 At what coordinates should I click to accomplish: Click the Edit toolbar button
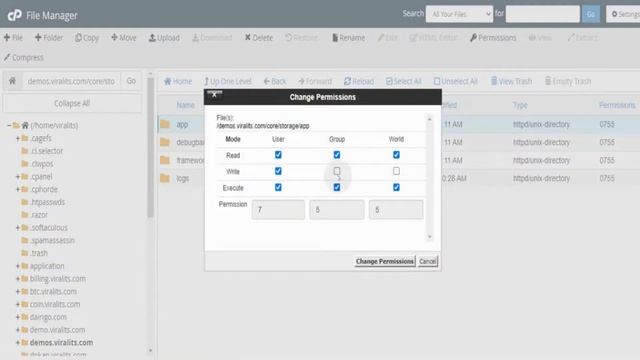coord(387,38)
